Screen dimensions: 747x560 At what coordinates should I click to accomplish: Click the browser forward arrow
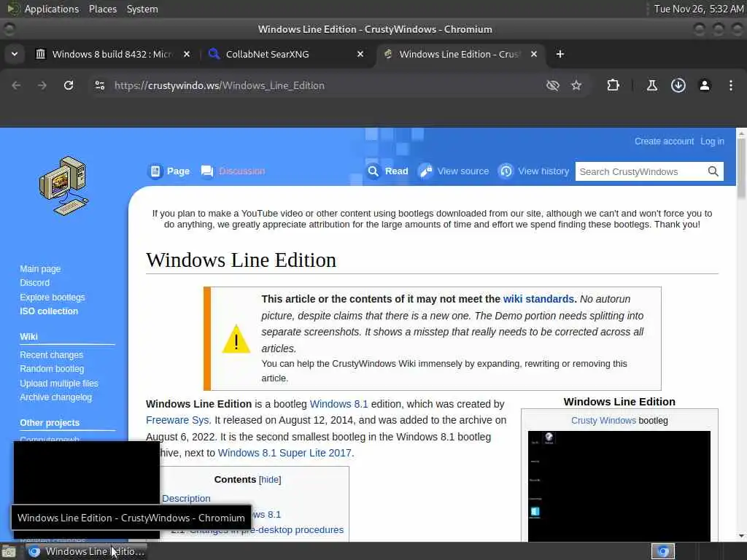coord(42,86)
